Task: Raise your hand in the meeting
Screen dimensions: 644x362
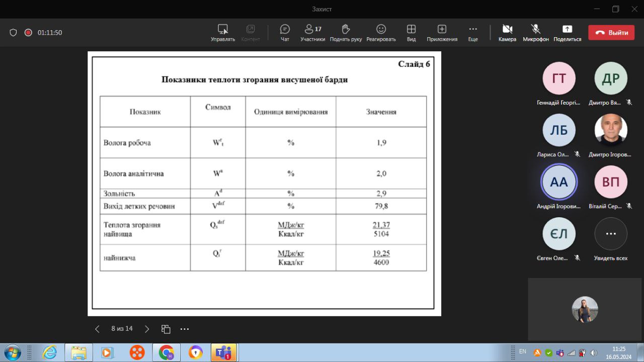Action: [346, 32]
